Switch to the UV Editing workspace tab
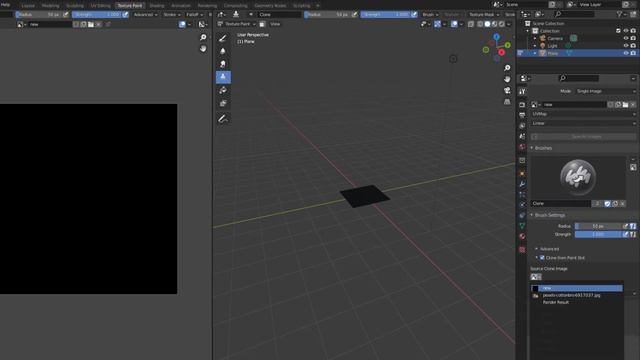Image resolution: width=640 pixels, height=360 pixels. click(x=100, y=6)
